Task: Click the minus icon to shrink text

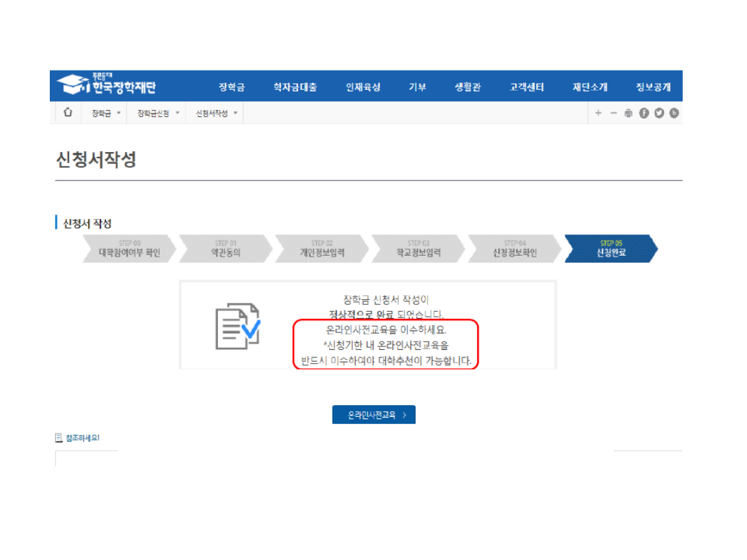Action: tap(613, 113)
